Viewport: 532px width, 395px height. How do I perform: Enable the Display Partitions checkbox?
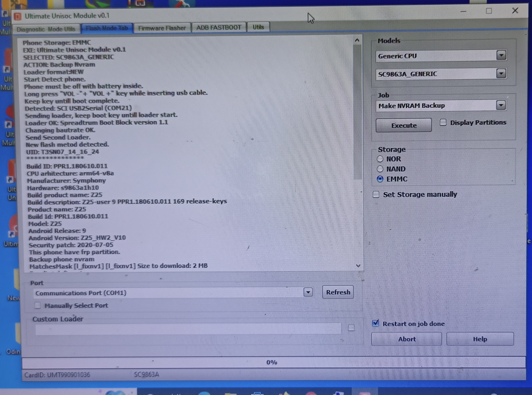[x=443, y=122]
